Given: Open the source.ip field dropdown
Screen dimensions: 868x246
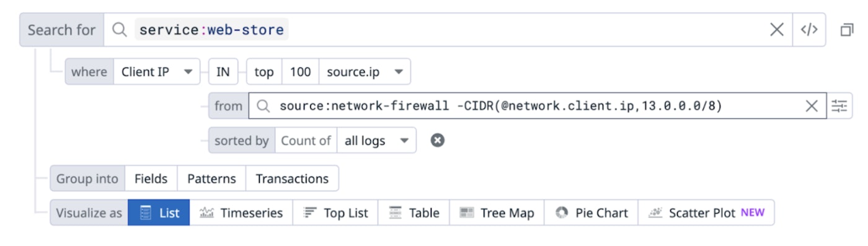Looking at the screenshot, I should tap(365, 72).
